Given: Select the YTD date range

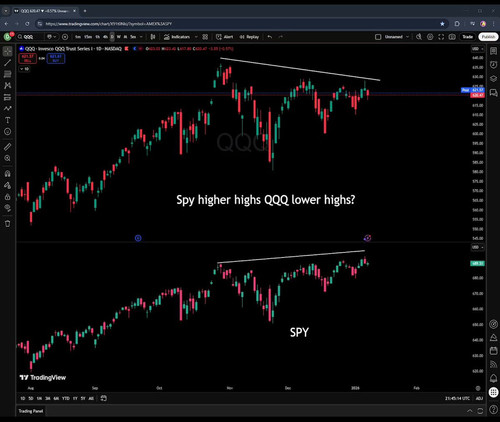Looking at the screenshot, I should 66,398.
